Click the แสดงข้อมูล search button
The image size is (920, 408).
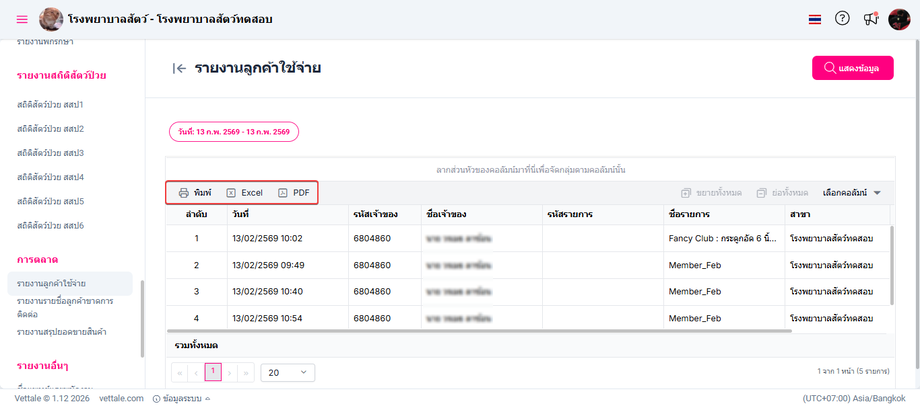pyautogui.click(x=853, y=68)
